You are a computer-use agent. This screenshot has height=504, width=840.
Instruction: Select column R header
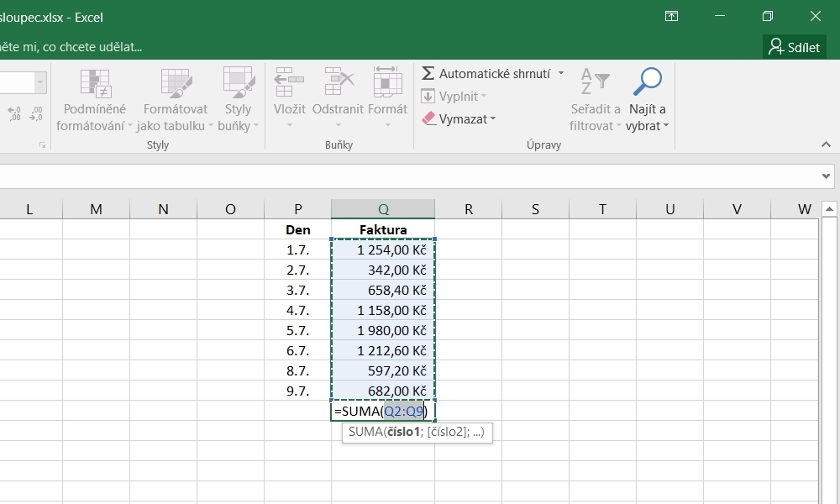[468, 209]
